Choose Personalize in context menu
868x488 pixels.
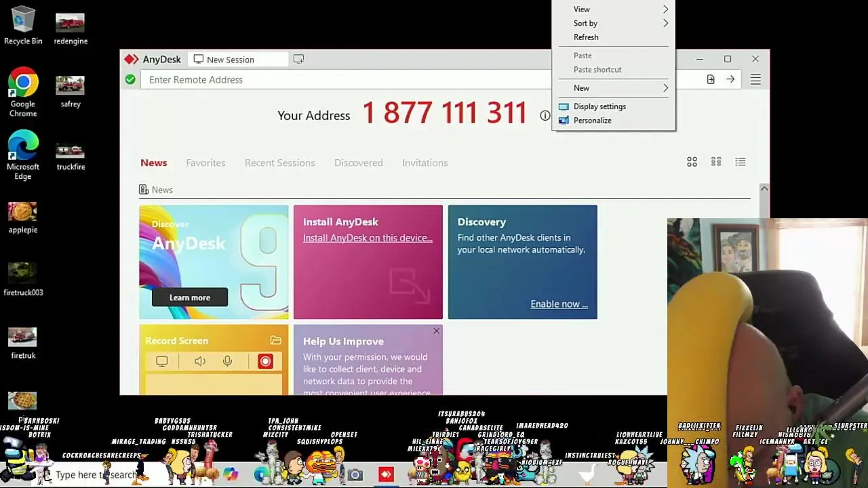pos(614,121)
